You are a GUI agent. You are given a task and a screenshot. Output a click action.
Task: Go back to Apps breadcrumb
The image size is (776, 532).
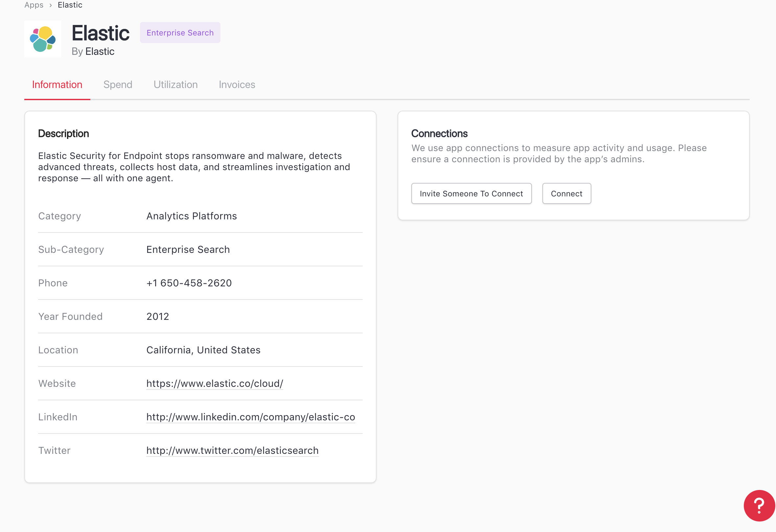pos(34,5)
